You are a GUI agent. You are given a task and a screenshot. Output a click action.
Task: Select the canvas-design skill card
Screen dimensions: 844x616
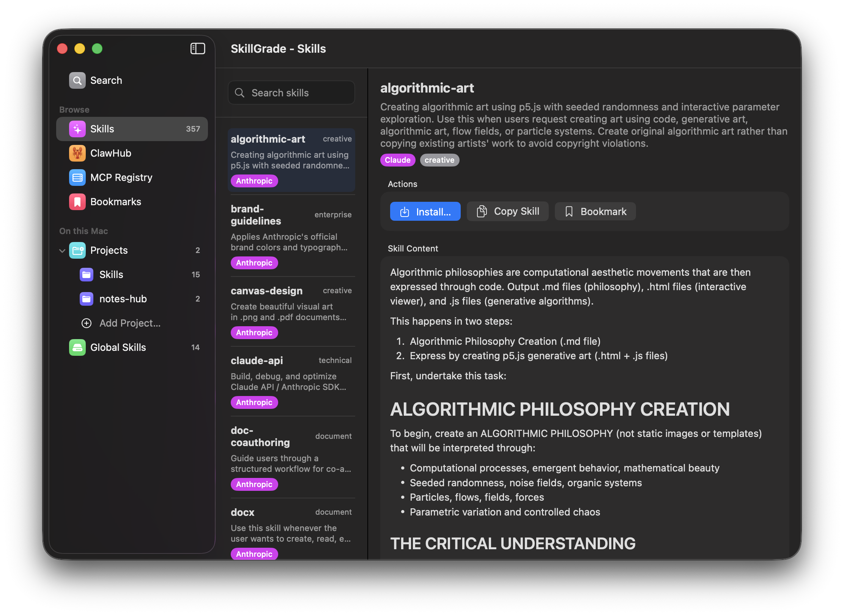pyautogui.click(x=291, y=312)
